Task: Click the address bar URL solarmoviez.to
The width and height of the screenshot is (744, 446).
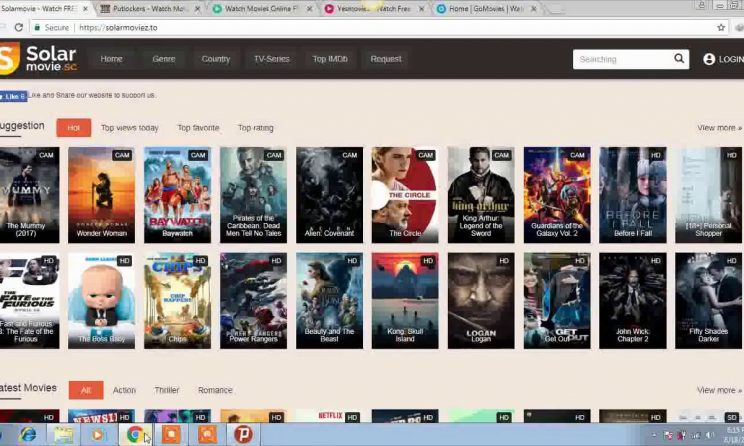Action: point(118,28)
